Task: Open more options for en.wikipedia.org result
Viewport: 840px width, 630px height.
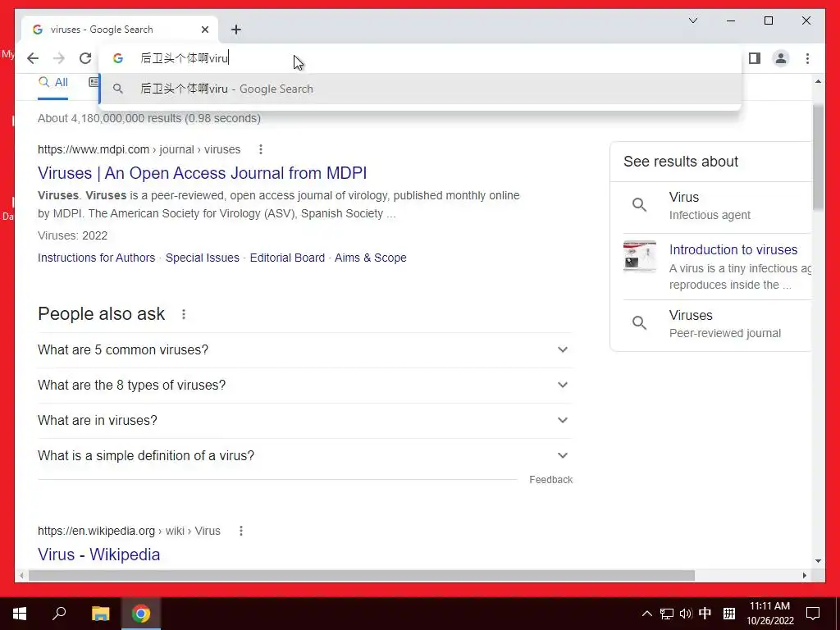Action: 241,531
